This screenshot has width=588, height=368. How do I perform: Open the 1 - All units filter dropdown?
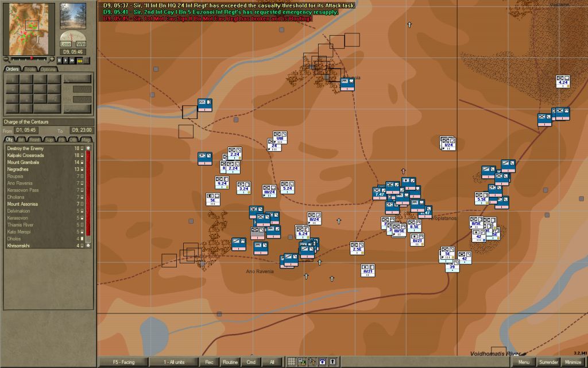click(x=173, y=362)
